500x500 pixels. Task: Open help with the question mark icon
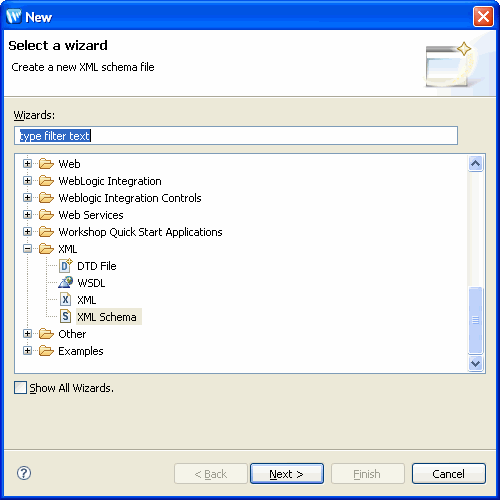(24, 473)
